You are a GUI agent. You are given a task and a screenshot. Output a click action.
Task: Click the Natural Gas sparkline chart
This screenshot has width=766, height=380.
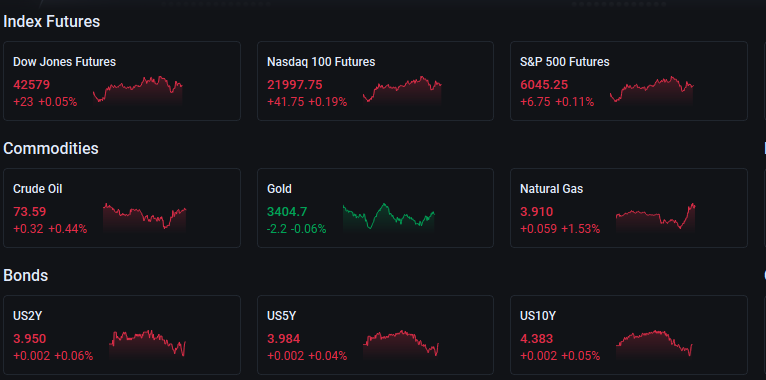coord(656,218)
